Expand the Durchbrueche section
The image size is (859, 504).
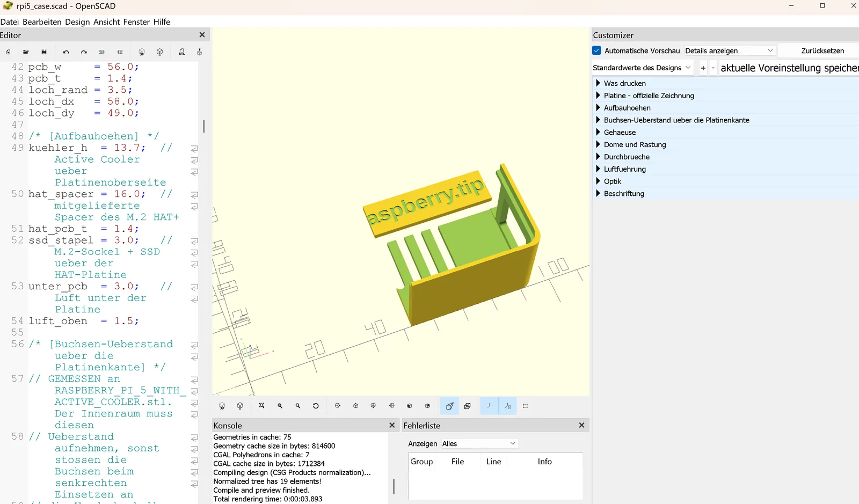(598, 157)
